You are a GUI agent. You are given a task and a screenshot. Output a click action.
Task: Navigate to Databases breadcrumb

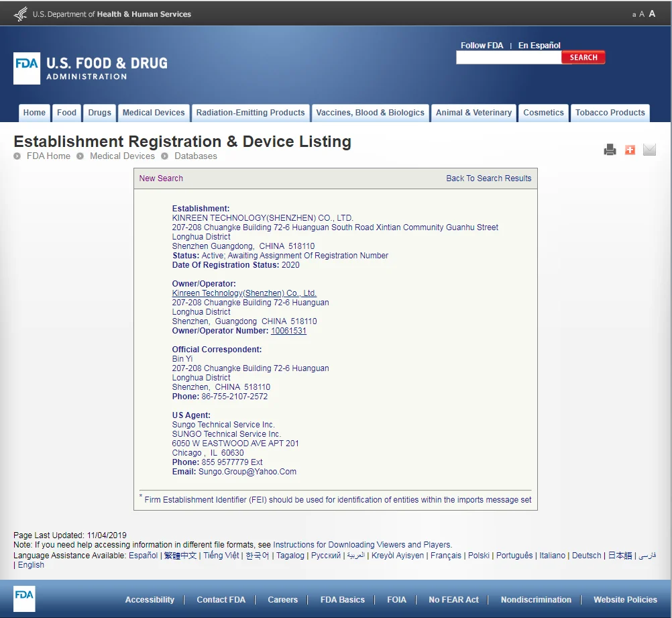[196, 156]
